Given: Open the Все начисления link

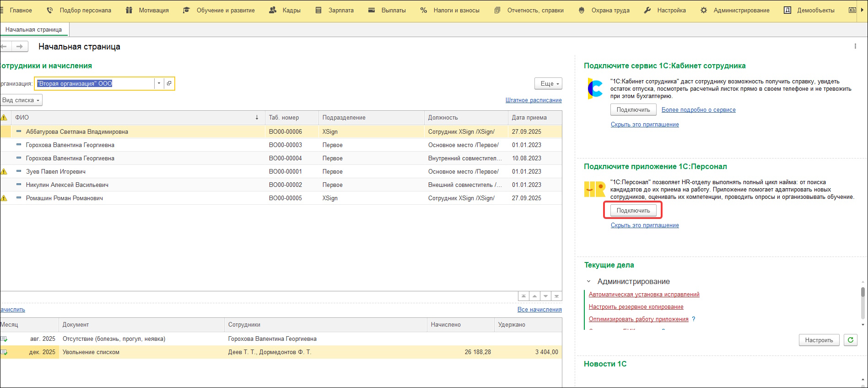Looking at the screenshot, I should (x=539, y=310).
